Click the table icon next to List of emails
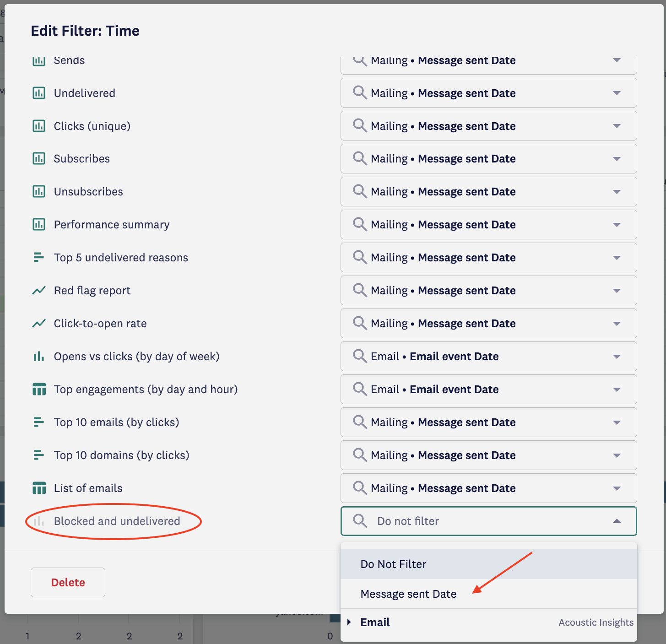Viewport: 666px width, 644px height. tap(39, 488)
